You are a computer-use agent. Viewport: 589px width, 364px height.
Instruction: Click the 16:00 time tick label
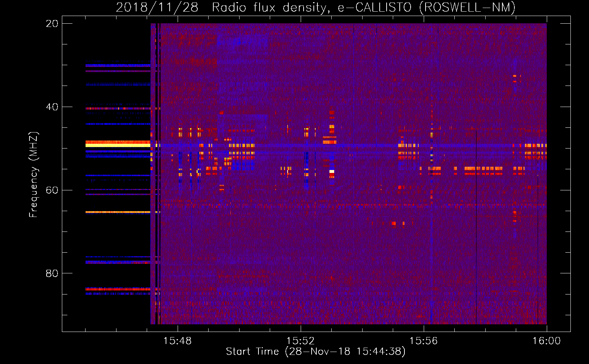click(x=546, y=341)
